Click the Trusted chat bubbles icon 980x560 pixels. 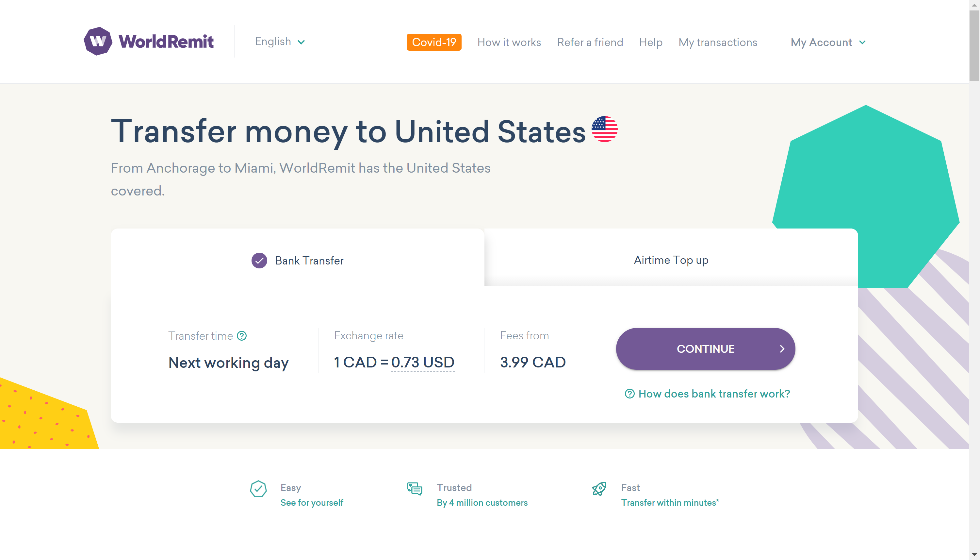click(x=415, y=488)
